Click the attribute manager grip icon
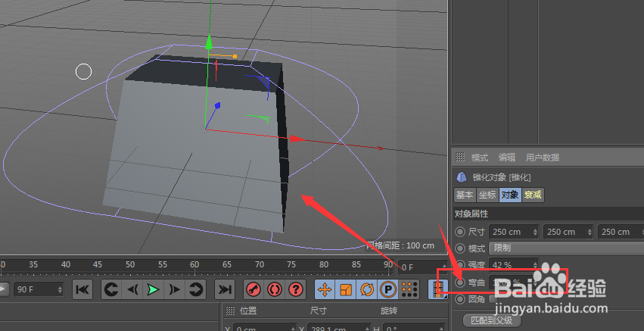This screenshot has height=331, width=644. point(460,157)
